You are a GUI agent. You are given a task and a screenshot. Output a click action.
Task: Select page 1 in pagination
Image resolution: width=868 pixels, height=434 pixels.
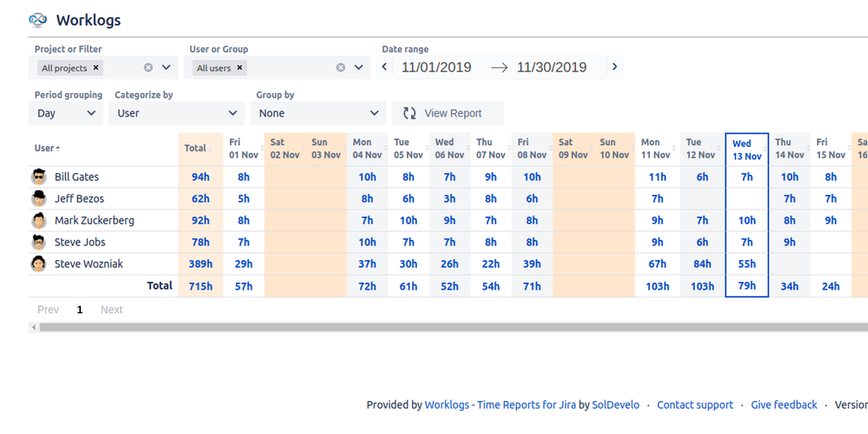80,310
